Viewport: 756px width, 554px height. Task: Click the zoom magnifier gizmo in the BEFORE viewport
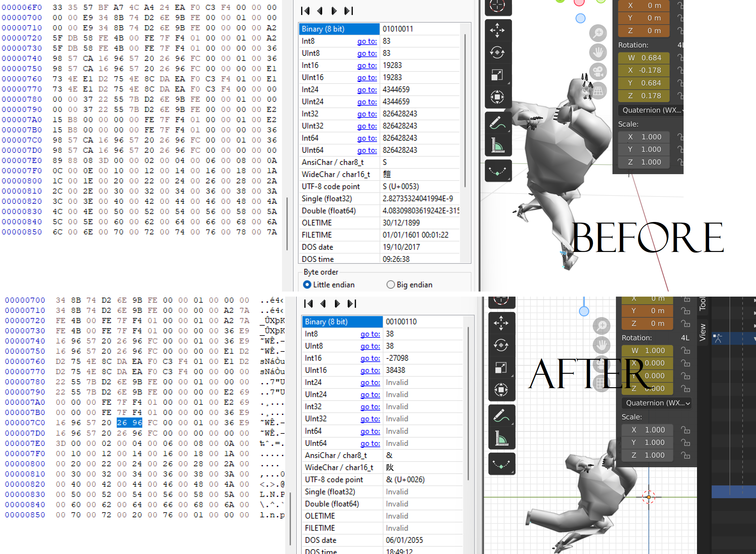(x=598, y=33)
